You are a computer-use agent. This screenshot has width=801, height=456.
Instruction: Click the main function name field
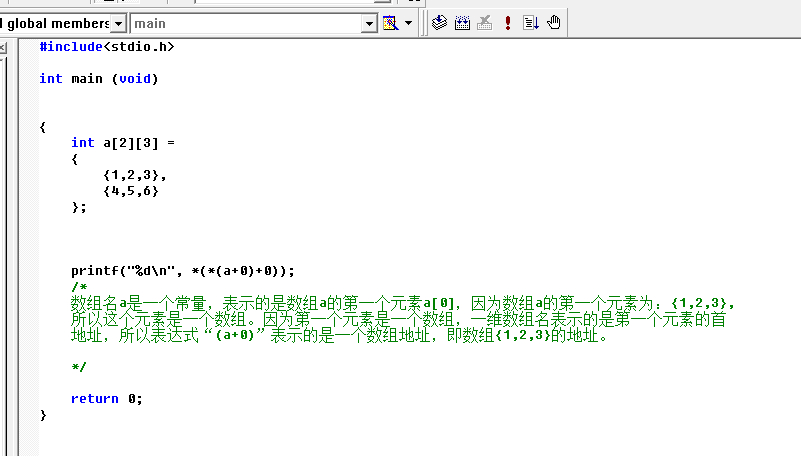[x=246, y=23]
